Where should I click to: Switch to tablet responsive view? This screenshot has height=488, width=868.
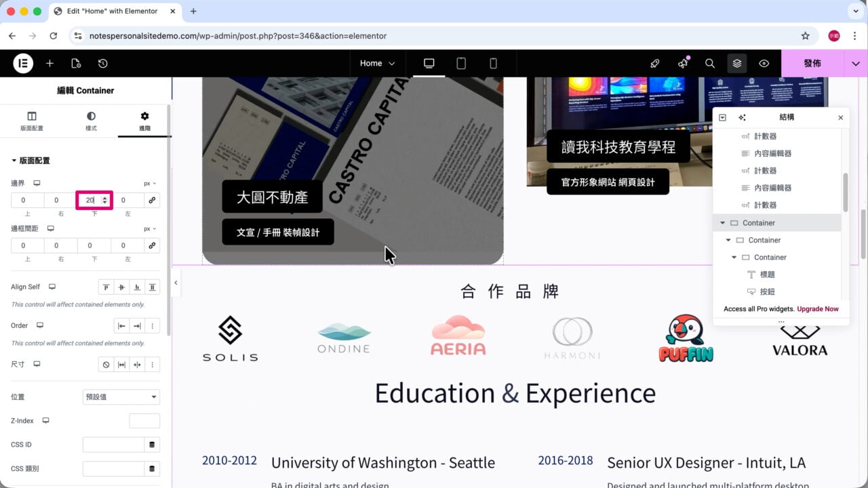coord(461,63)
